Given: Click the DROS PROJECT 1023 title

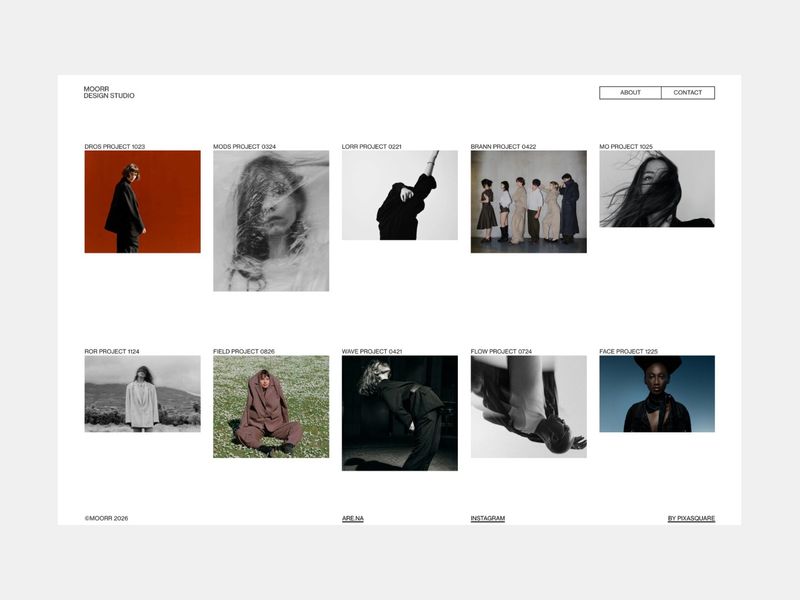Looking at the screenshot, I should (115, 146).
